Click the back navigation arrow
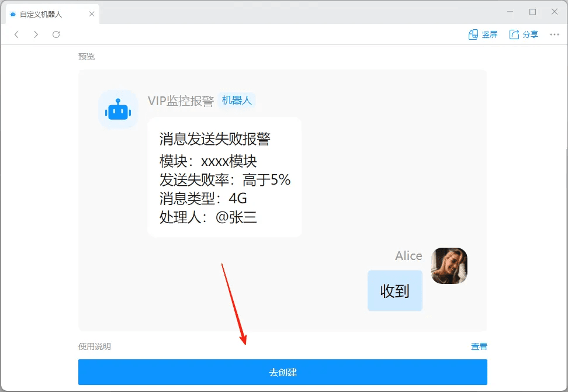 pos(16,34)
